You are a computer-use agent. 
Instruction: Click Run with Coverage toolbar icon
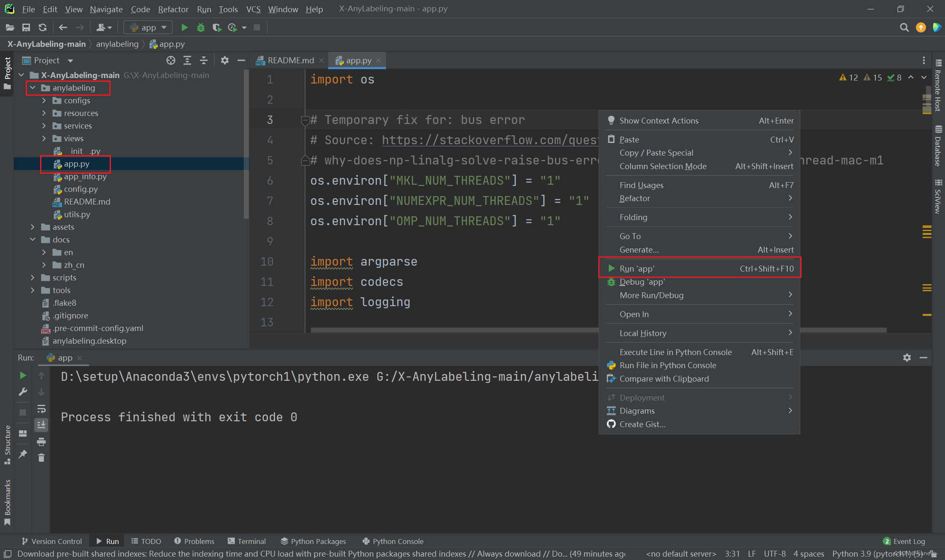tap(217, 27)
